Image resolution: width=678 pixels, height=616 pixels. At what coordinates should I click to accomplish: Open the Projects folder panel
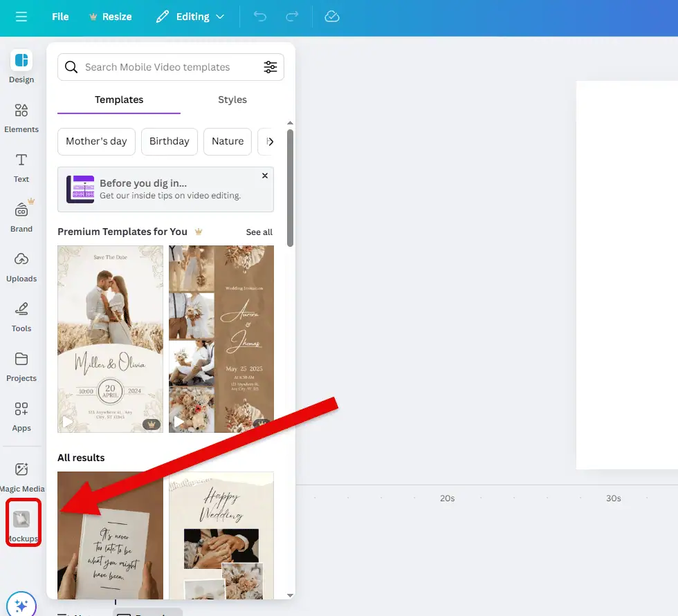[21, 366]
